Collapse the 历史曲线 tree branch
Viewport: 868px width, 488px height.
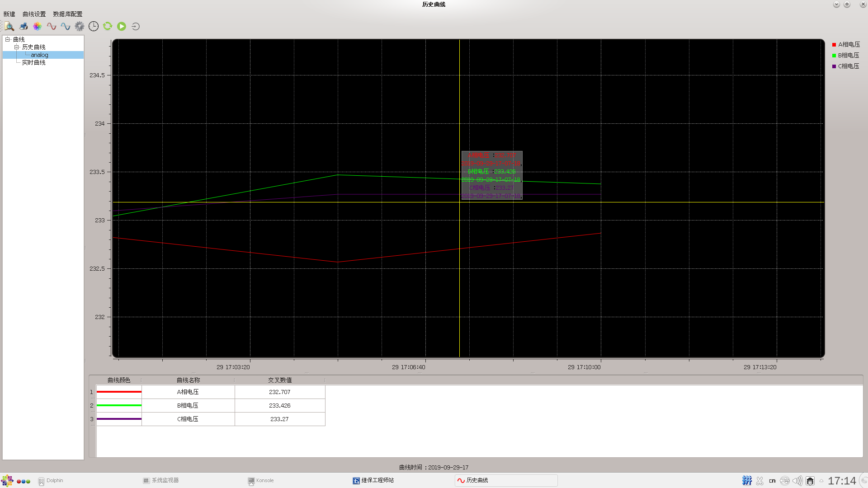16,47
